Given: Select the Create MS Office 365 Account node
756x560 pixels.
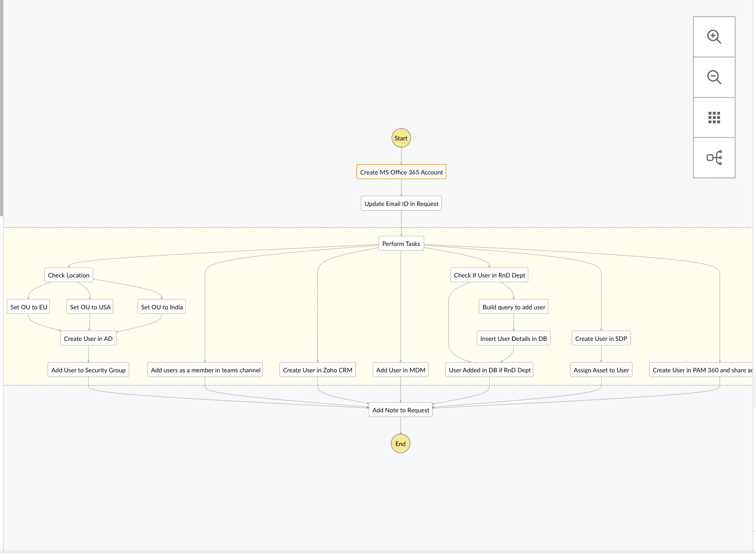Looking at the screenshot, I should point(401,172).
